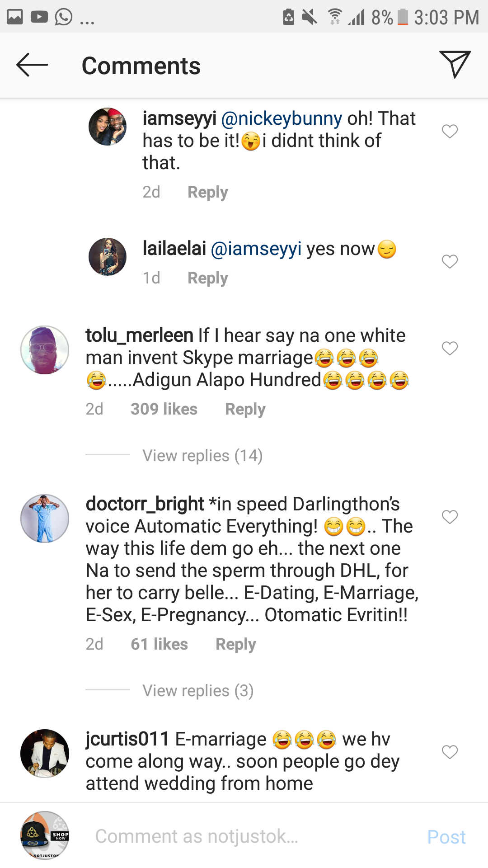Reply to iamseyyi's comment
Screen dimensions: 488x868
[x=207, y=192]
